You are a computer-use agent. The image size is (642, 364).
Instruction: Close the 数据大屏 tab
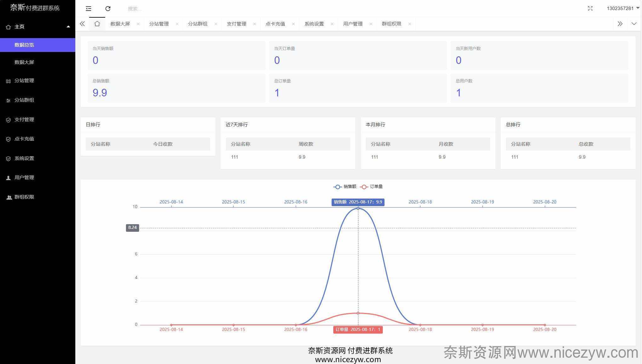click(x=138, y=24)
